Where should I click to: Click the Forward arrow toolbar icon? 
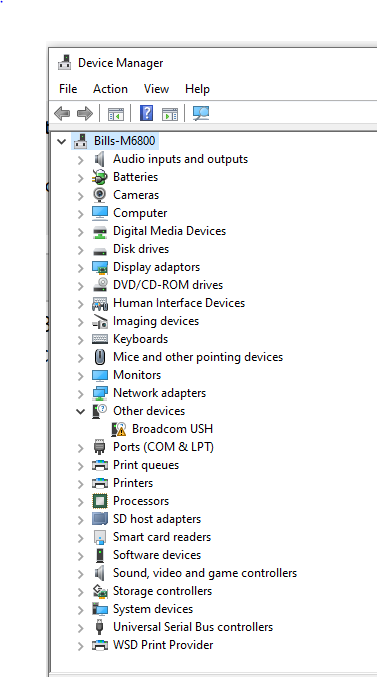coord(85,114)
